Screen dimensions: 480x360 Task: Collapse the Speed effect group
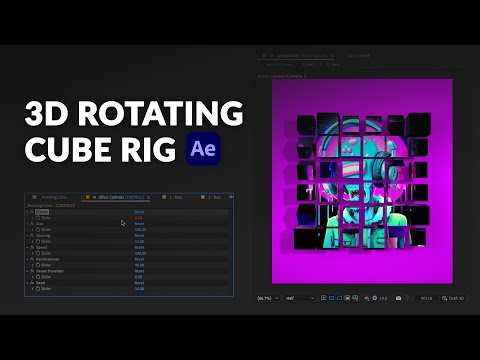pos(27,247)
